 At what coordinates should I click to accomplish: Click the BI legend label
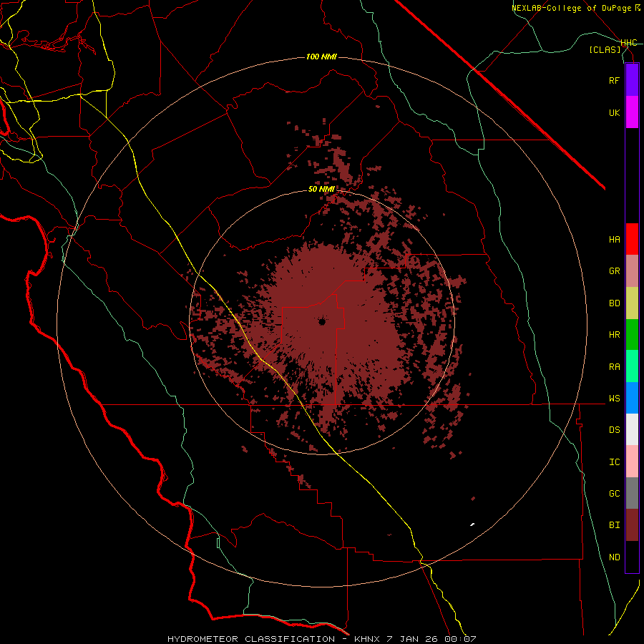tap(614, 525)
